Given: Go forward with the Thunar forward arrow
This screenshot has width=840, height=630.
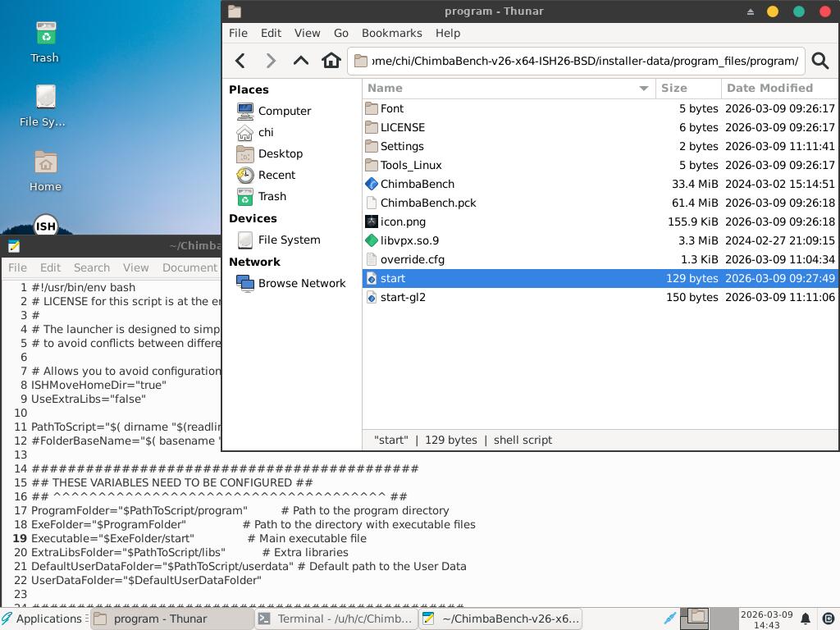Looking at the screenshot, I should 271,61.
